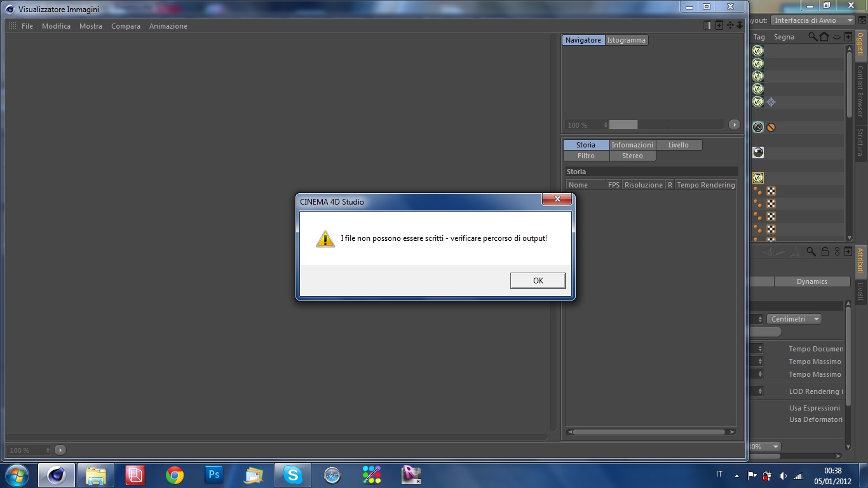This screenshot has width=868, height=488.
Task: Click the plus icon in the attributes panel header
Action: (x=848, y=252)
